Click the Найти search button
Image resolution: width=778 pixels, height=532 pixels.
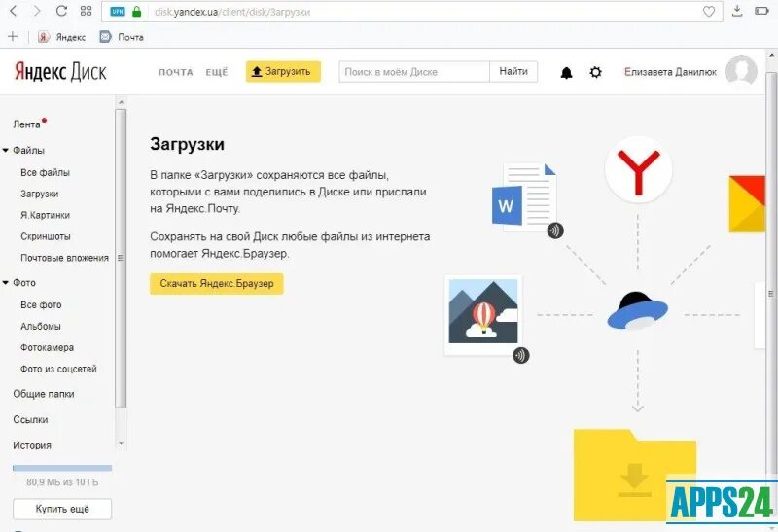[513, 72]
